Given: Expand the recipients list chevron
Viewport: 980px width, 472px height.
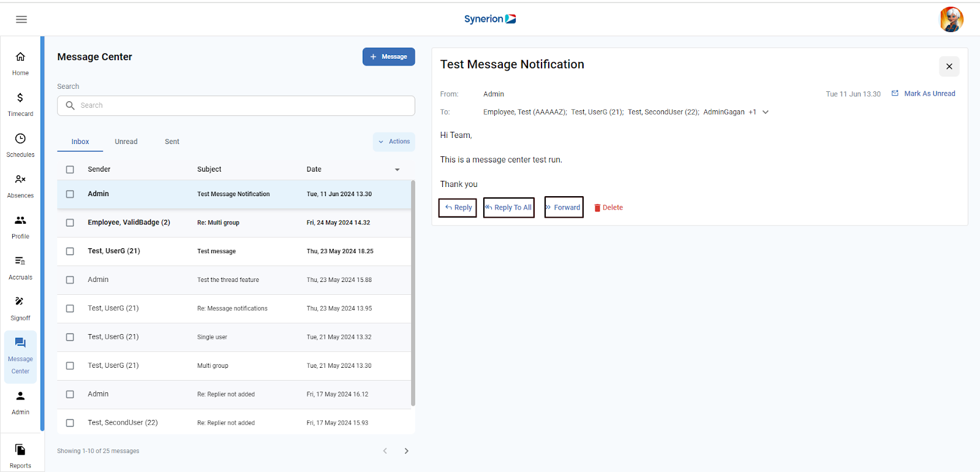Looking at the screenshot, I should [x=765, y=112].
